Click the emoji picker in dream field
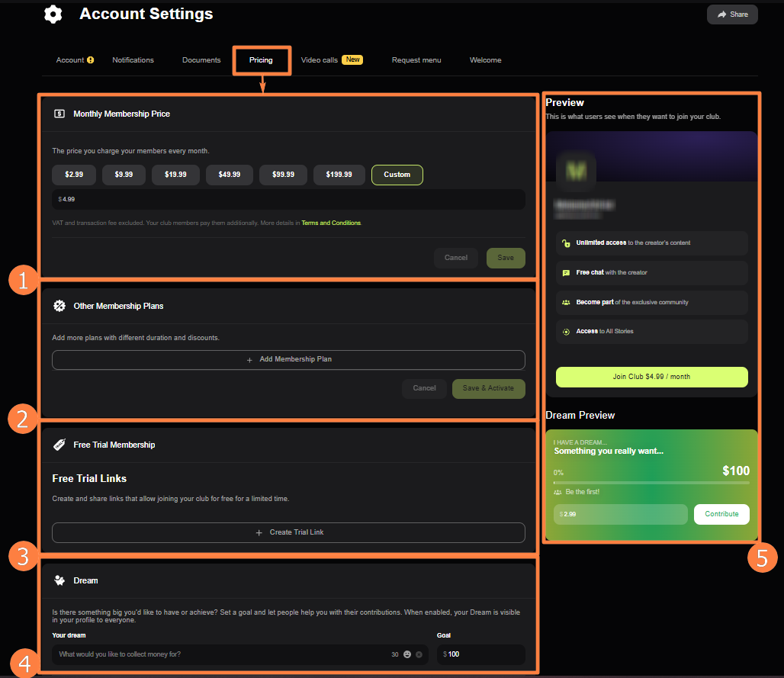The image size is (784, 678). (x=407, y=654)
